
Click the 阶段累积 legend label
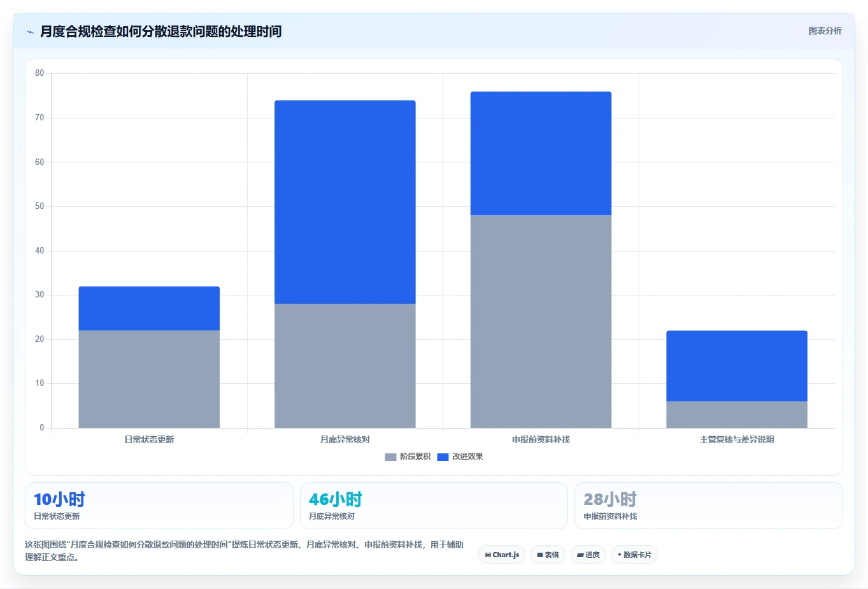[x=415, y=457]
